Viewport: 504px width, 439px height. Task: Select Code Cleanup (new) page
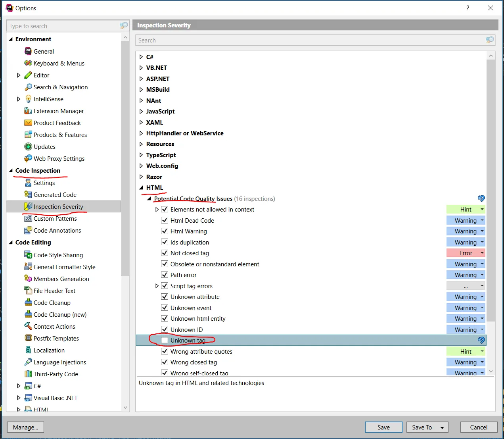pos(60,314)
